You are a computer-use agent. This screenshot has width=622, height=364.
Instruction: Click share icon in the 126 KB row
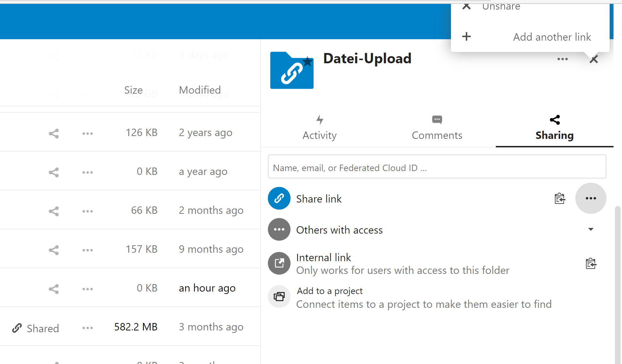(x=54, y=133)
